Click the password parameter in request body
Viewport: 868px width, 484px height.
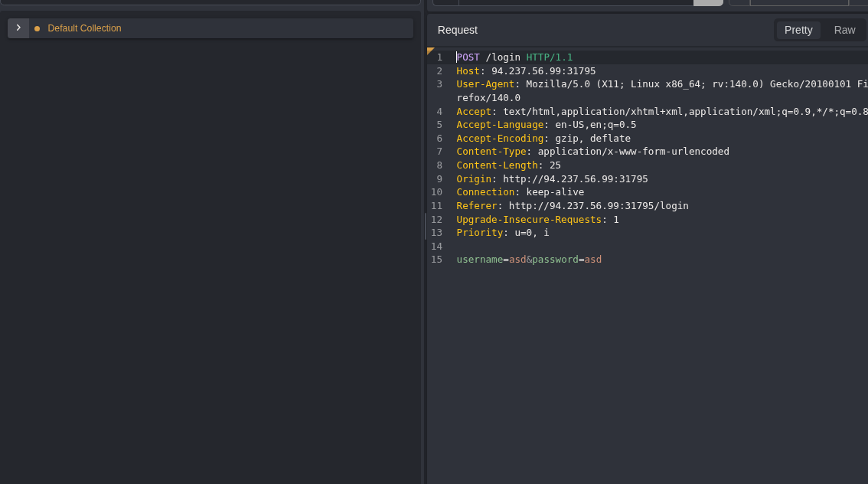(555, 260)
